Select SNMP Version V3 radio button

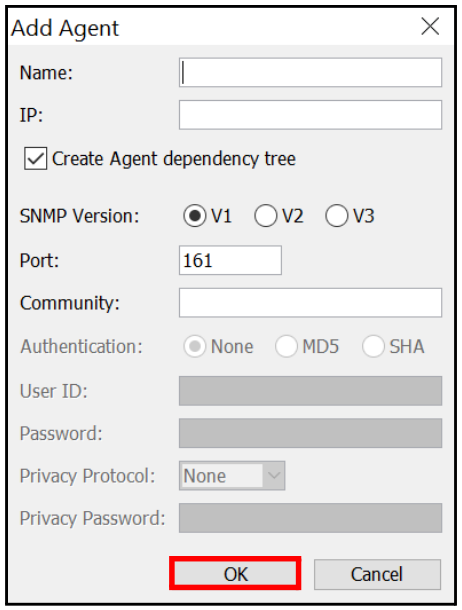(x=336, y=216)
